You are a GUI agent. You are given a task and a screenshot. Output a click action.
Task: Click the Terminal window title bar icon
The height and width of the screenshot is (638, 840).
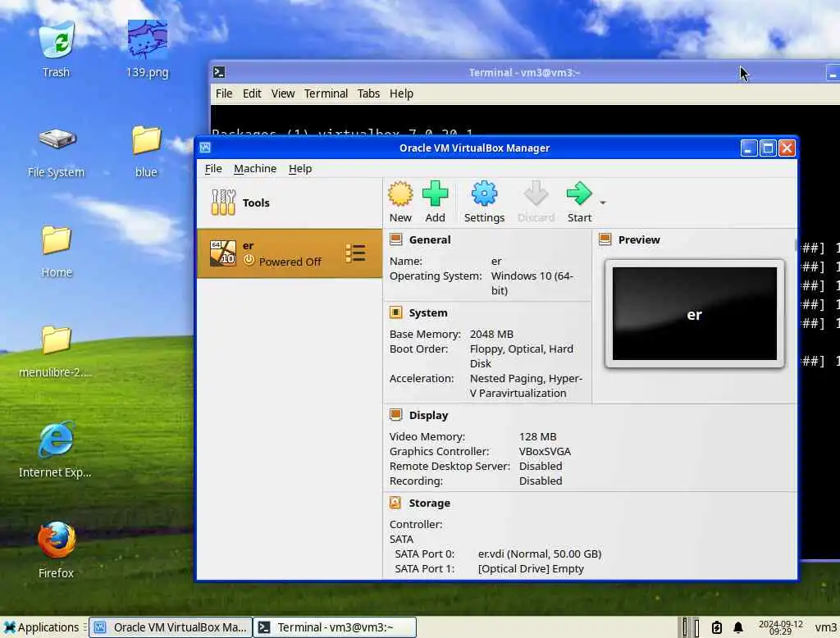click(x=218, y=72)
